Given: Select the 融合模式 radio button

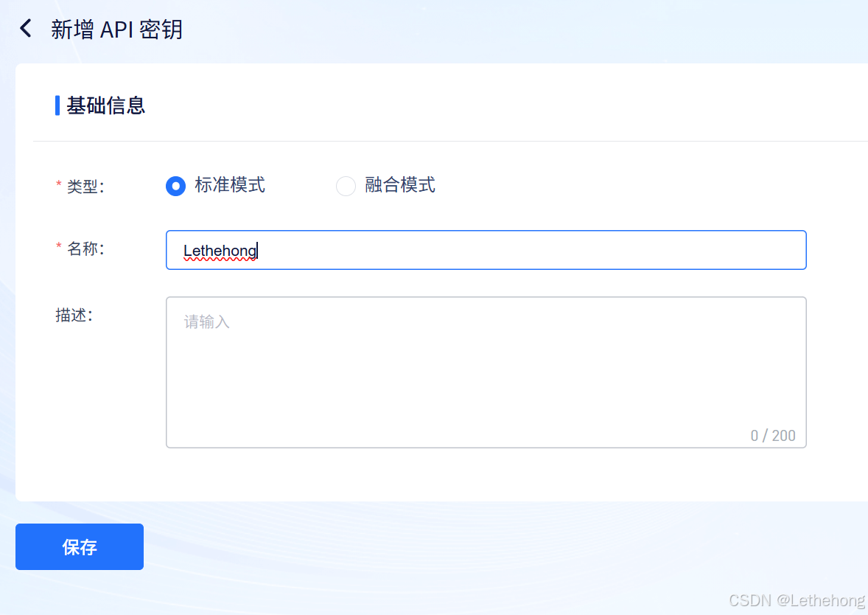Looking at the screenshot, I should pos(346,186).
